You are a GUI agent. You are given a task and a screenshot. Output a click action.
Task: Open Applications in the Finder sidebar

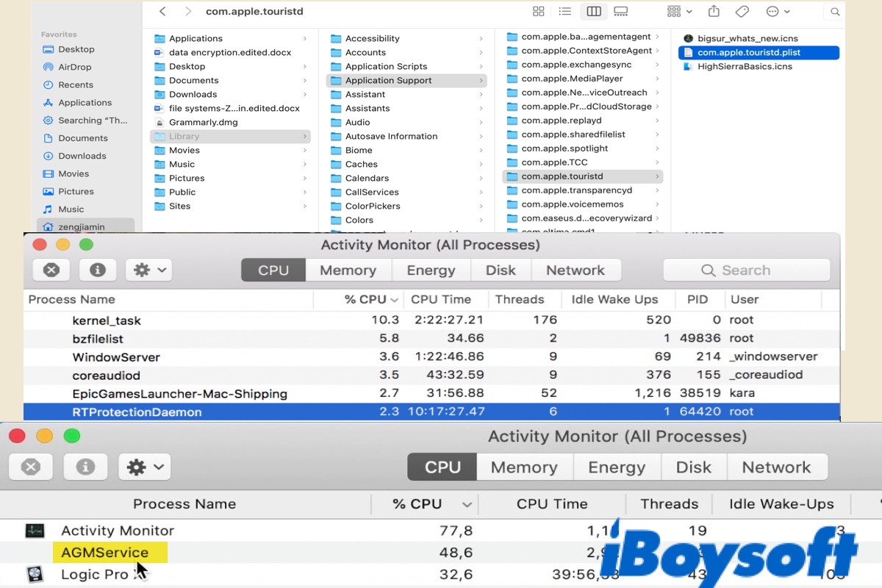85,103
